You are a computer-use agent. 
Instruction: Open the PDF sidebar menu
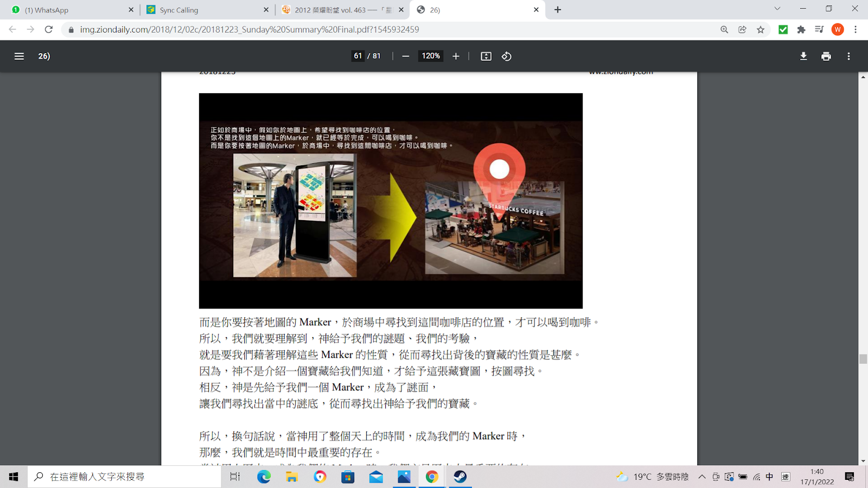pos(19,56)
